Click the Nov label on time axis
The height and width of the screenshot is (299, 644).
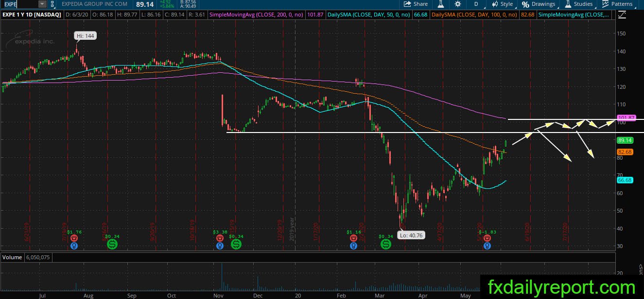point(217,295)
